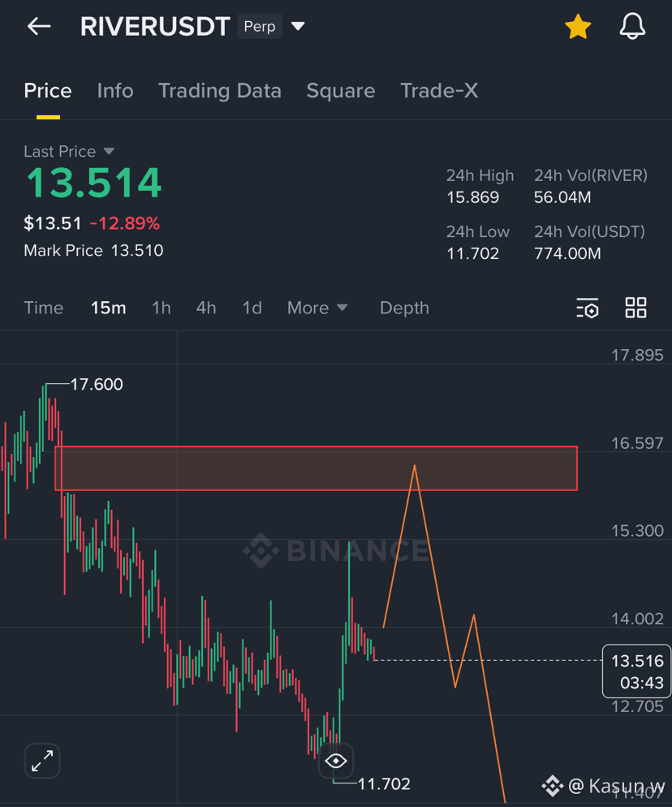Open the chart layout grid icon
The width and height of the screenshot is (672, 807).
pyautogui.click(x=636, y=308)
